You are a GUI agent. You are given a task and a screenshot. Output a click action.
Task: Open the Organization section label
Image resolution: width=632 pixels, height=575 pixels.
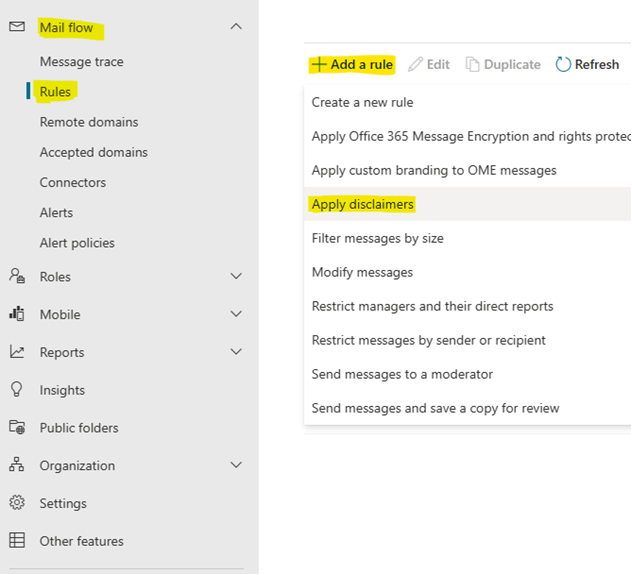[77, 465]
